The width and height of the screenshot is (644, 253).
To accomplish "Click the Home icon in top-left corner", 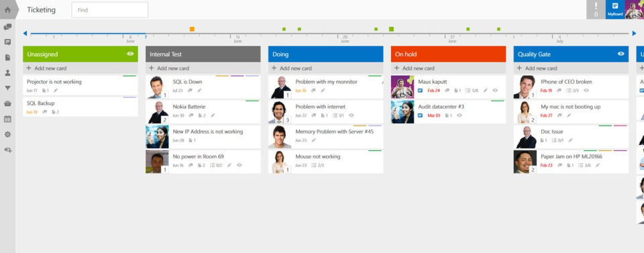I will (7, 10).
